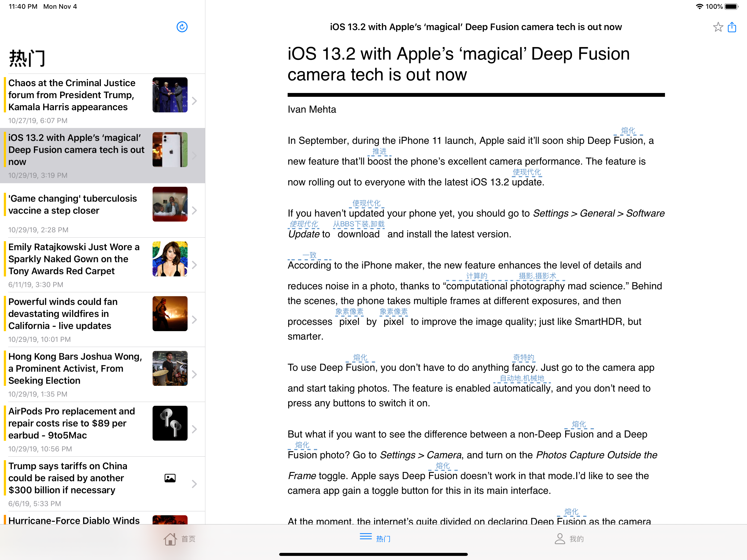Tap the list icon for the 热门 tab
The height and width of the screenshot is (560, 747).
(366, 536)
